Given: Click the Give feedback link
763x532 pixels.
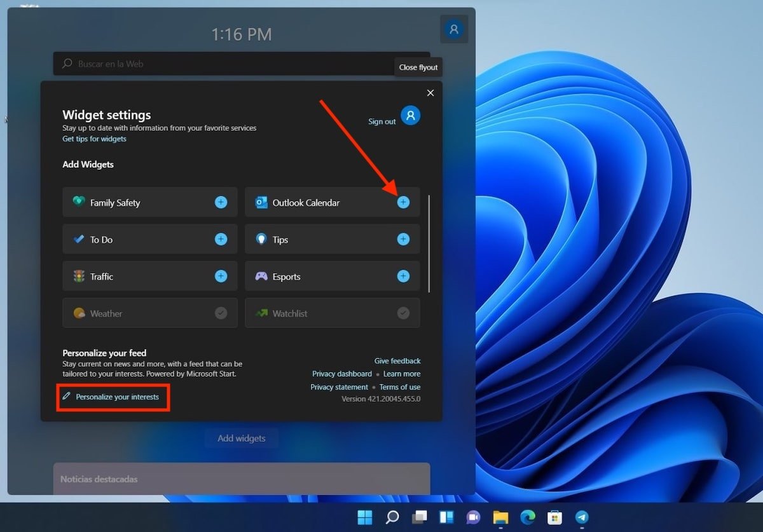Looking at the screenshot, I should [397, 361].
